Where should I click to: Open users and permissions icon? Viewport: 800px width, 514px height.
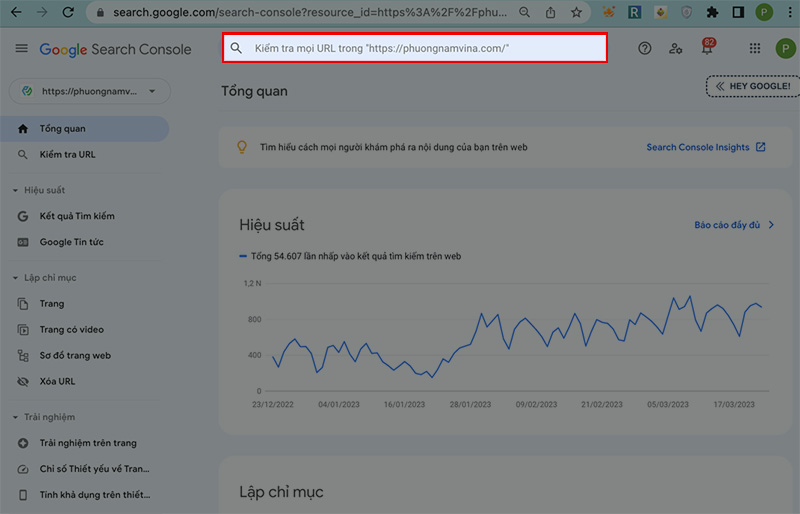pos(676,48)
